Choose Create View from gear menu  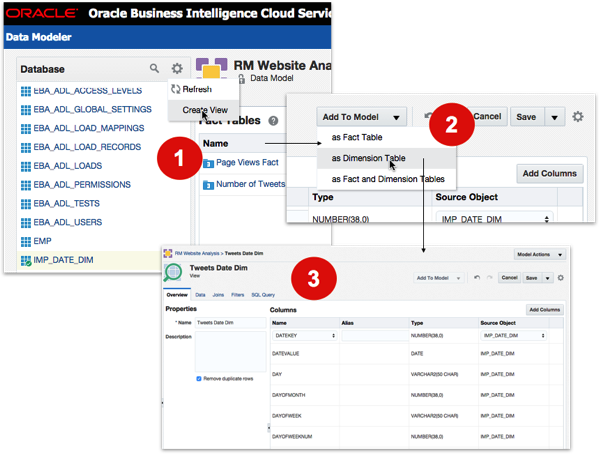click(x=205, y=110)
